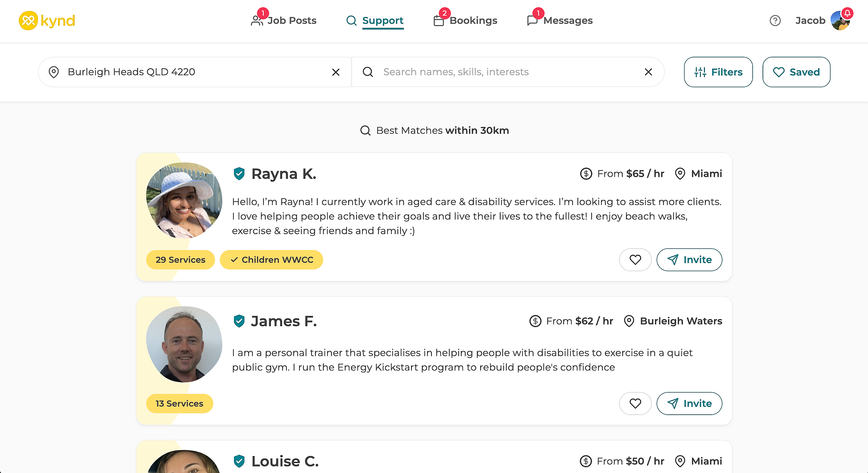
Task: Open notifications bell on Jacob's avatar
Action: point(847,13)
